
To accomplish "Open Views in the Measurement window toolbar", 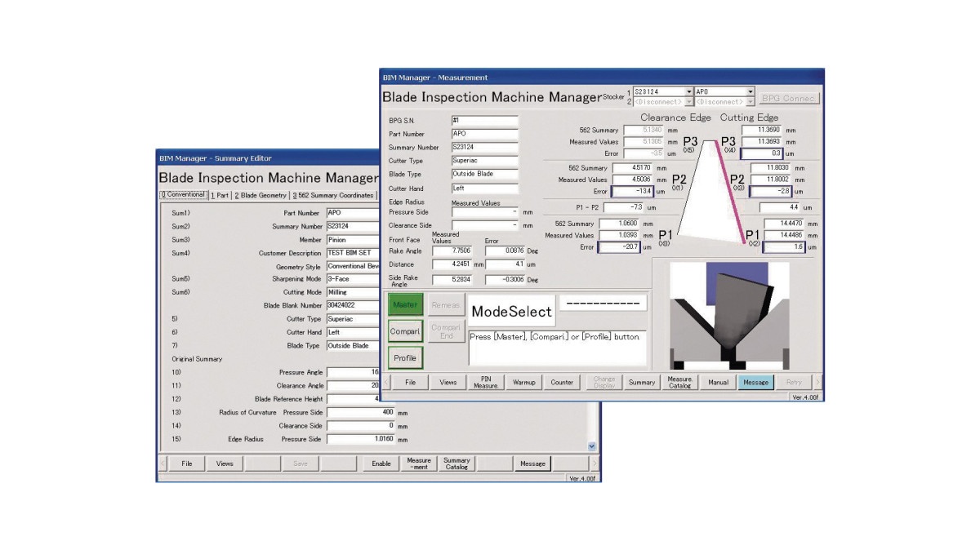I will pyautogui.click(x=448, y=382).
